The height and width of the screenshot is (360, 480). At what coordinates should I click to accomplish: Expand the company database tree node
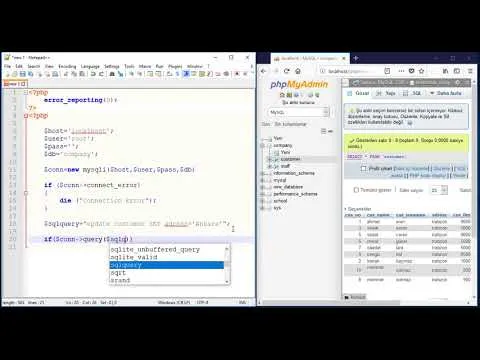[x=262, y=146]
